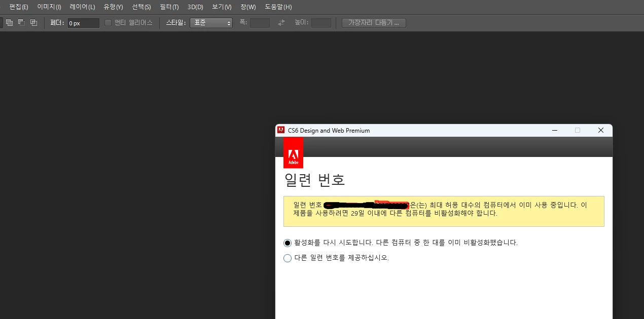
Task: Click the dialog title bar Adobe icon
Action: (281, 130)
